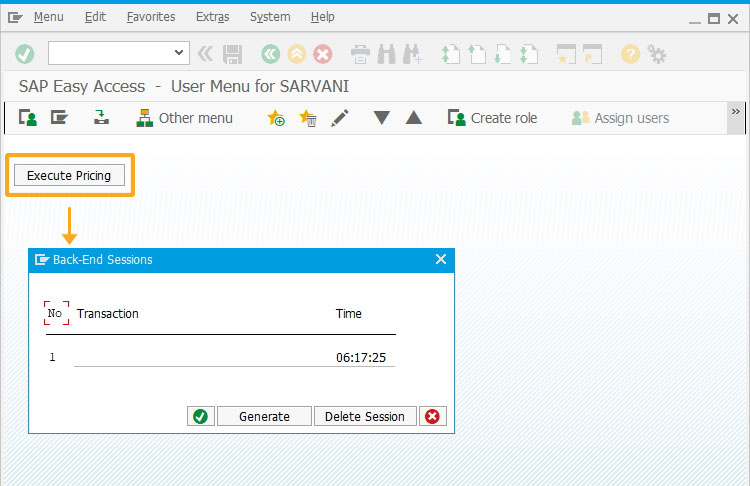The width and height of the screenshot is (750, 486).
Task: Expand the toolbar overflow chevron
Action: 736,112
